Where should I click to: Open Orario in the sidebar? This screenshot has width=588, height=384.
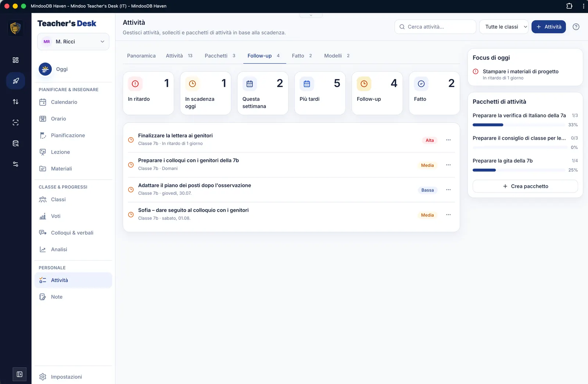[73, 119]
